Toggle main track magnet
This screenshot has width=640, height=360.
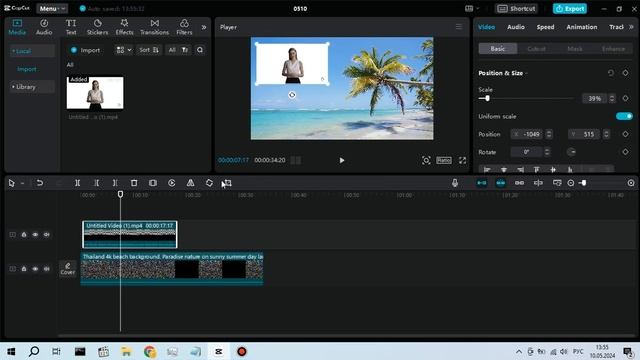[482, 183]
